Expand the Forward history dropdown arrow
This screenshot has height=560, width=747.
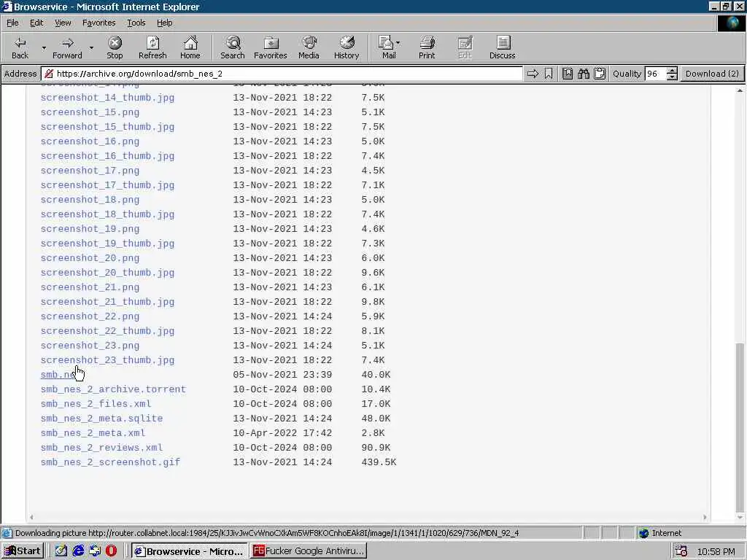click(91, 47)
